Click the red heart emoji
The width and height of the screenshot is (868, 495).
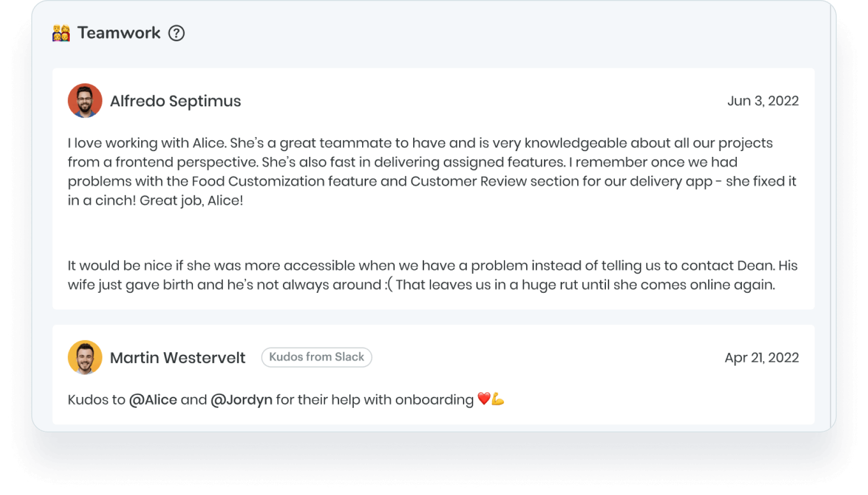(483, 399)
